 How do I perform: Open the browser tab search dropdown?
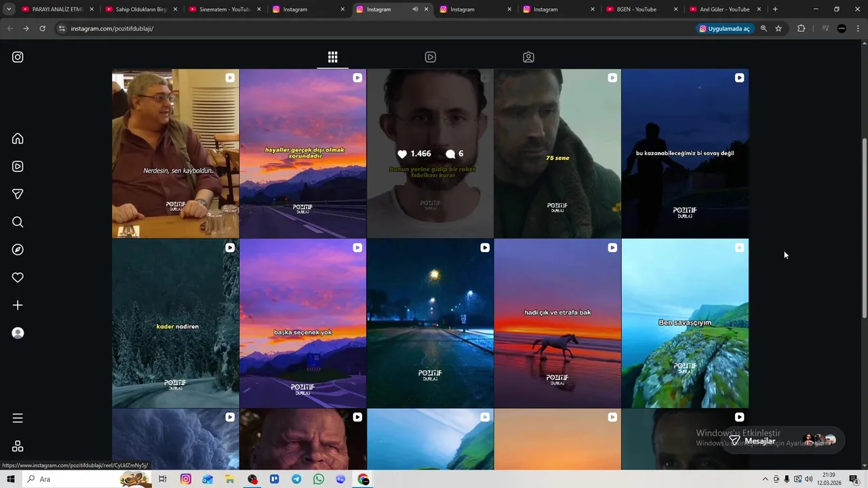(x=9, y=9)
